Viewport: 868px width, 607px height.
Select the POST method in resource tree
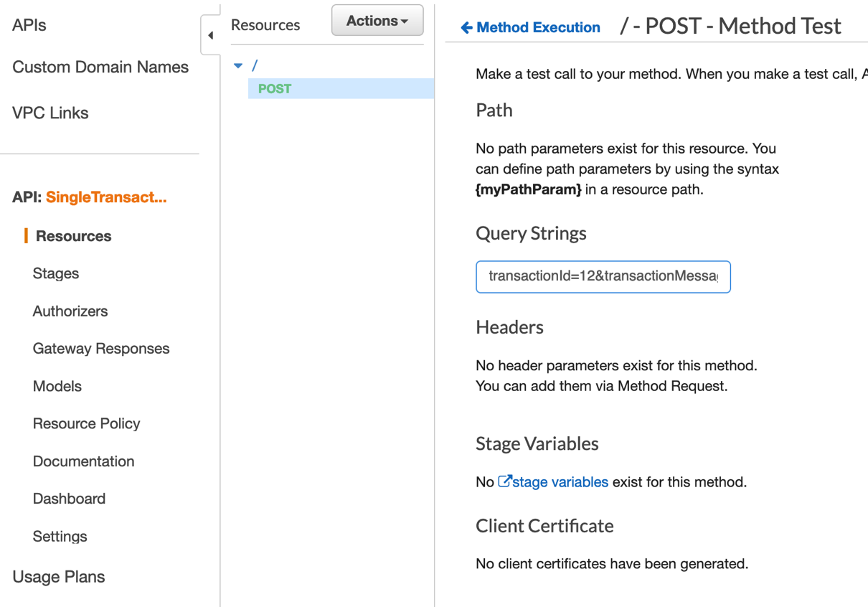coord(275,89)
